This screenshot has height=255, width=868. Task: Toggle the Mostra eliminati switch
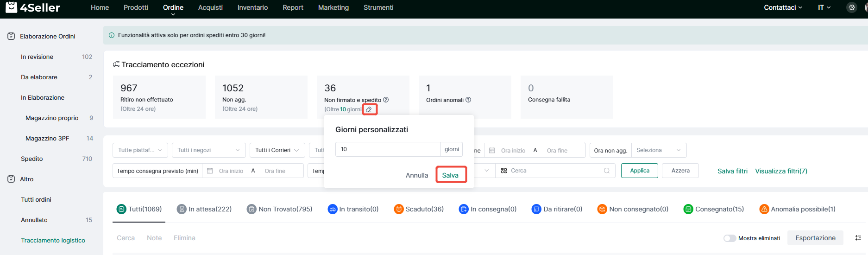click(x=730, y=238)
